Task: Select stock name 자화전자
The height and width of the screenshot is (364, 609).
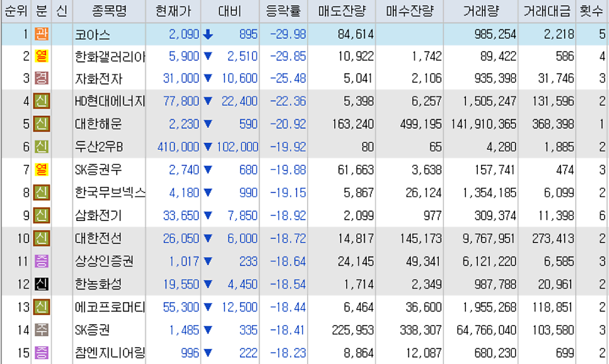Action: [x=98, y=79]
